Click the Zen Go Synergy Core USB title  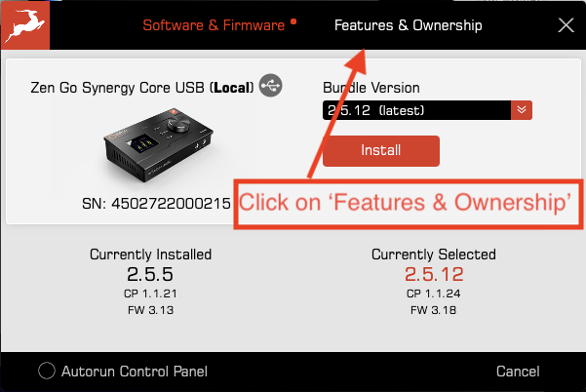click(x=142, y=88)
